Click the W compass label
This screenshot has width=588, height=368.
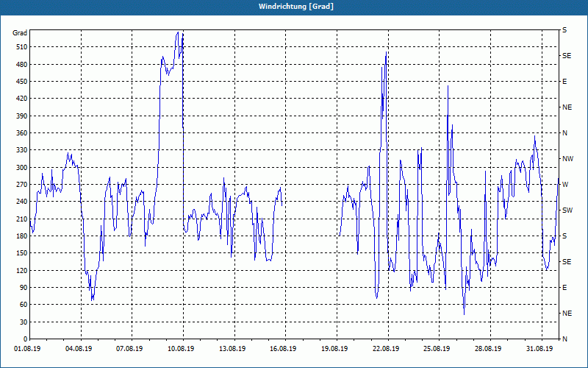tap(565, 185)
